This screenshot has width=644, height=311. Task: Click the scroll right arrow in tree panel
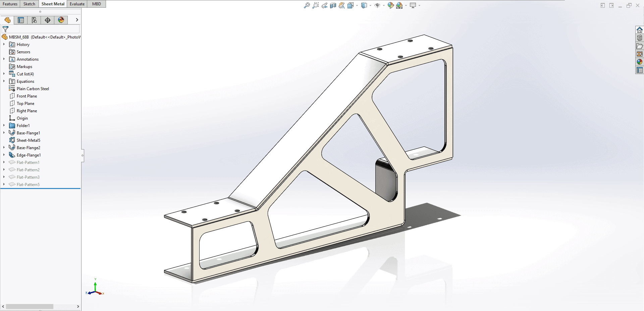click(x=78, y=307)
